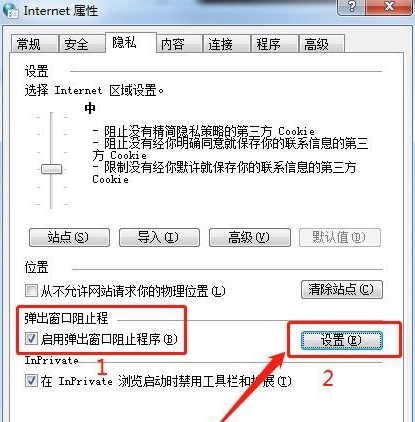This screenshot has width=415, height=422.
Task: Click the 清除站点(C) button
Action: click(342, 289)
